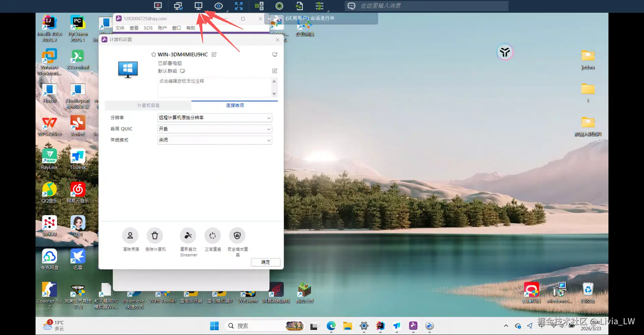The image size is (644, 335).
Task: Click the 清除凭据 user icon
Action: coord(130,235)
